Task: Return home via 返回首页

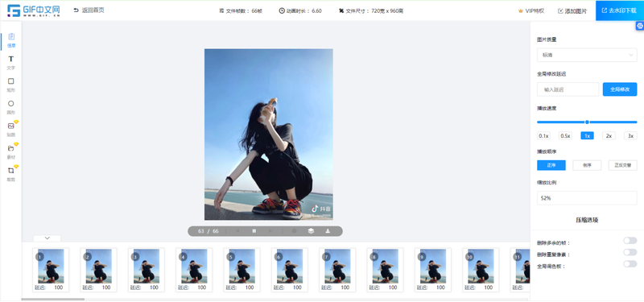Action: pos(89,10)
